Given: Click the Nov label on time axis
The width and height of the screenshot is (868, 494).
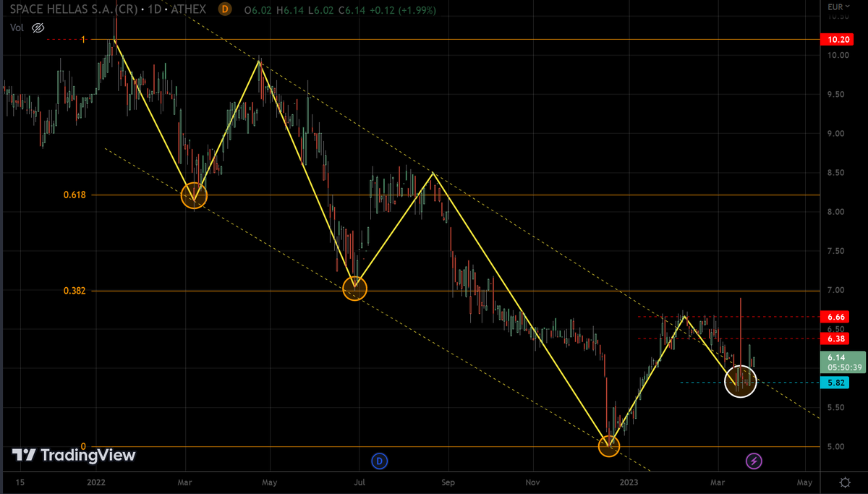Looking at the screenshot, I should (x=532, y=482).
